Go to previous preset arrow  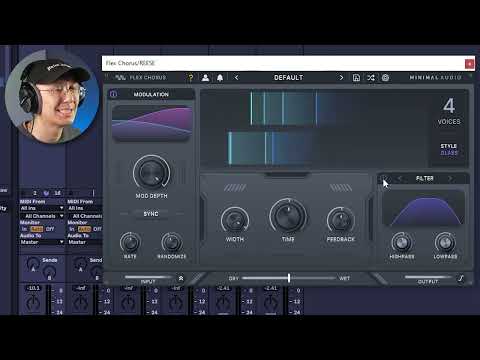tap(236, 78)
